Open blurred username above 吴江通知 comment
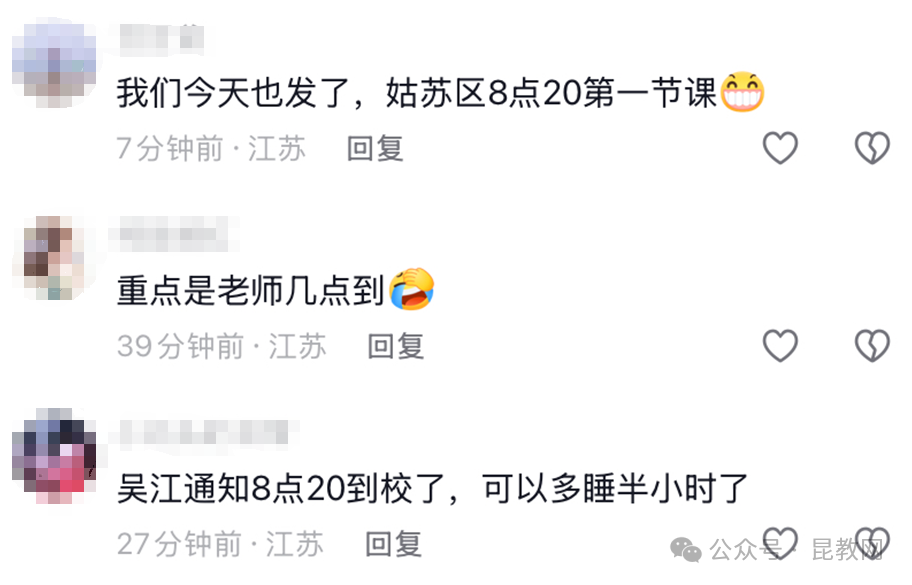The height and width of the screenshot is (585, 912). coord(204,432)
